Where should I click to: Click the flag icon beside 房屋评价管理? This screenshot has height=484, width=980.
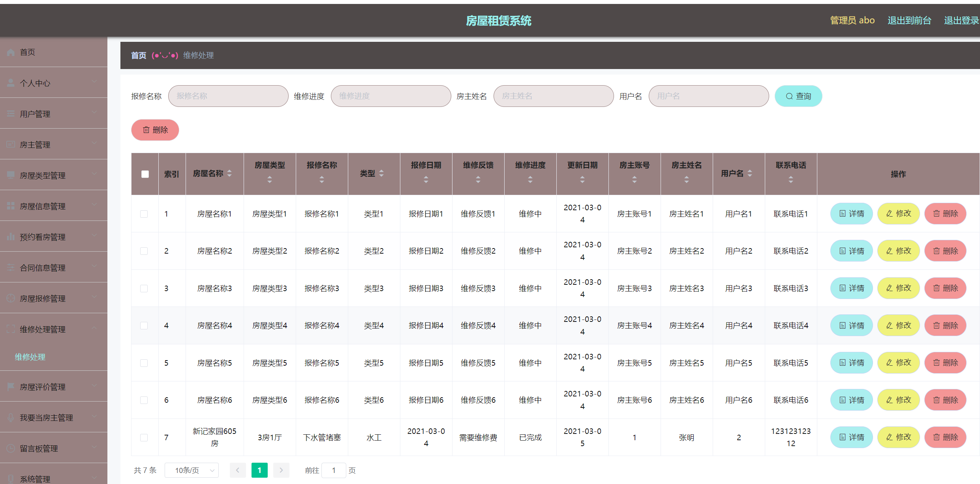(x=11, y=387)
